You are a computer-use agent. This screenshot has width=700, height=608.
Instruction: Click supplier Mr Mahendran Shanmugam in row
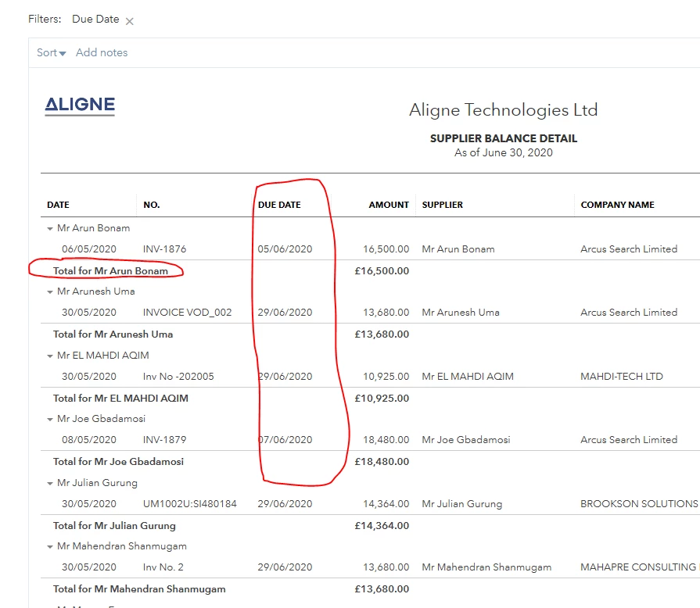tap(486, 567)
